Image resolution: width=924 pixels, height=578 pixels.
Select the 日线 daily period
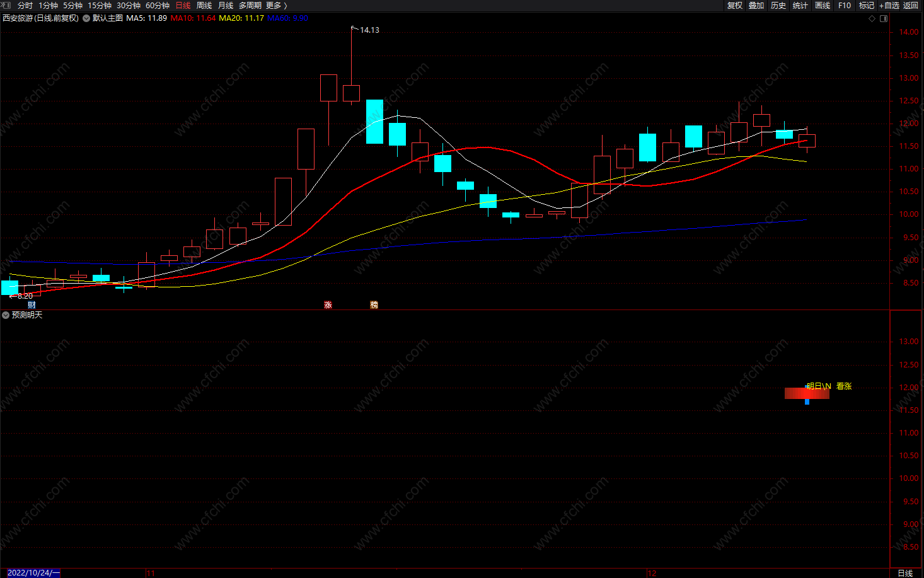click(x=183, y=5)
